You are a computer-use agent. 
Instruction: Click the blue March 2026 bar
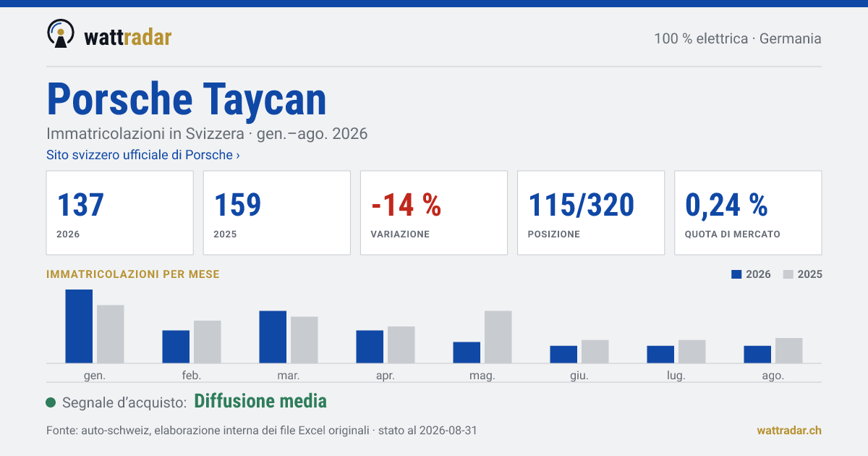point(273,337)
